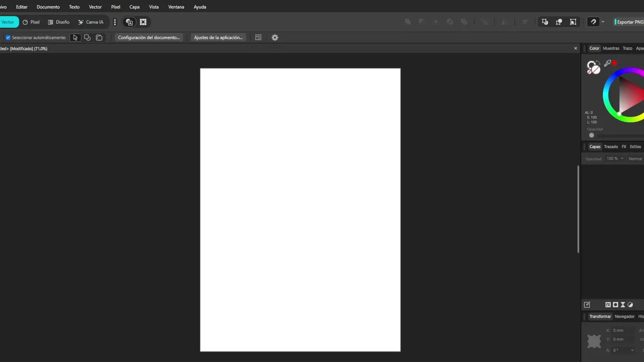Click the small no-fill swatch
Viewport: 644px width, 362px height.
click(589, 72)
